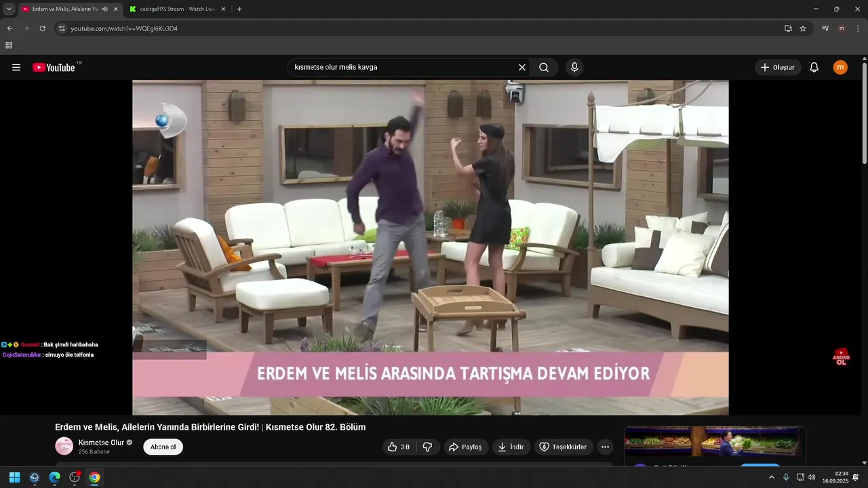Clear the search box with the X

pos(522,67)
